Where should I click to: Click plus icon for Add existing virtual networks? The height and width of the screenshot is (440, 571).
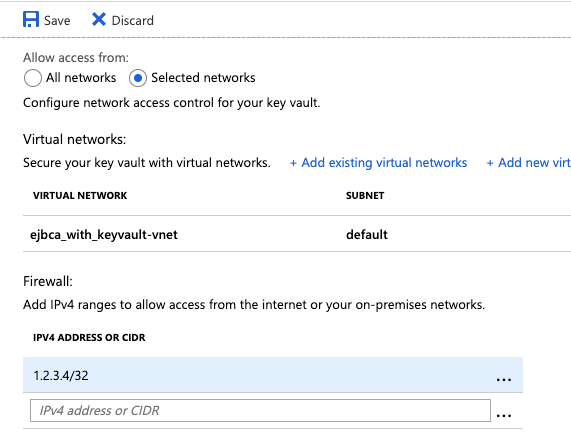293,163
